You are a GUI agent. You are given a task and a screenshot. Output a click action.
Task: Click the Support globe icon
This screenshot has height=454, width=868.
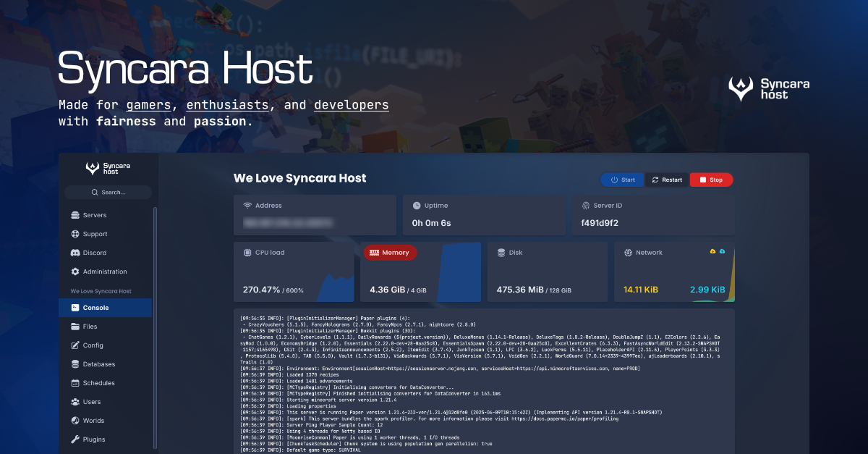click(75, 234)
